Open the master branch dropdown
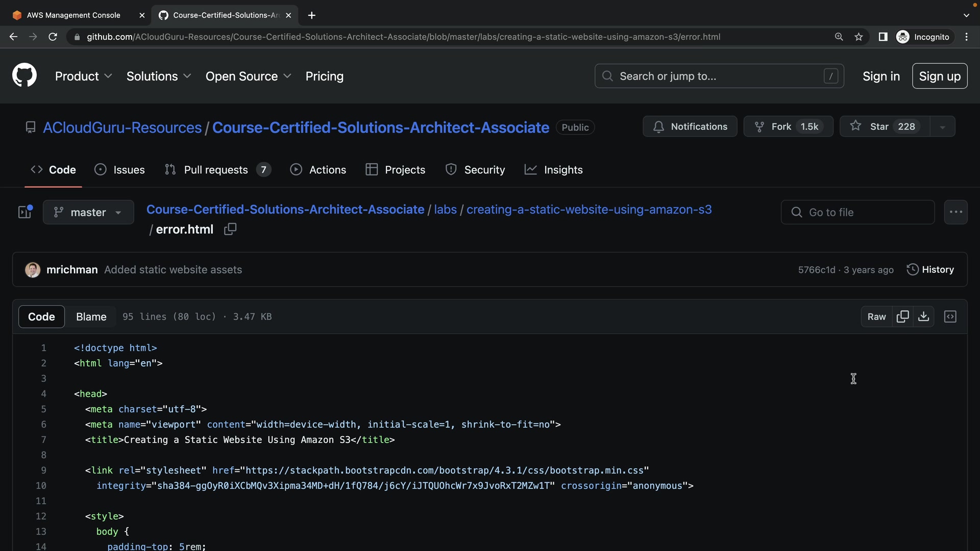The image size is (980, 551). pos(88,212)
